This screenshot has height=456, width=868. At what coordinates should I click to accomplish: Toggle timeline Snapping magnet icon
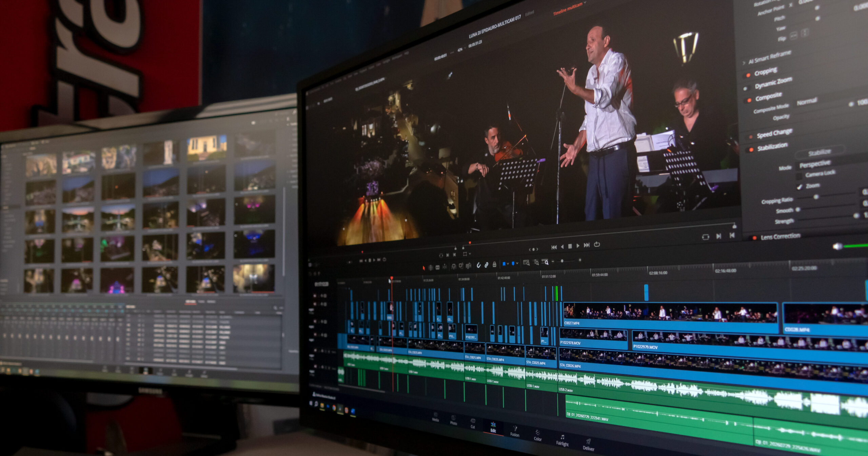(x=479, y=265)
